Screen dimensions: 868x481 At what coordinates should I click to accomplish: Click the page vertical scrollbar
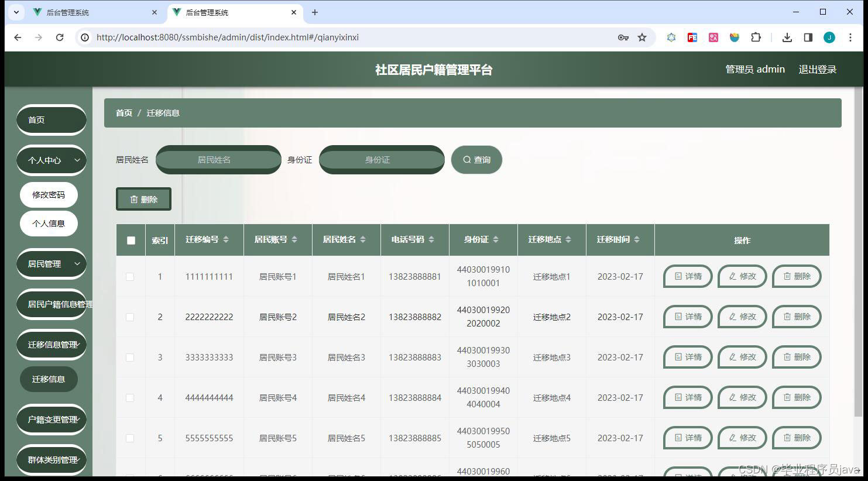pyautogui.click(x=859, y=252)
